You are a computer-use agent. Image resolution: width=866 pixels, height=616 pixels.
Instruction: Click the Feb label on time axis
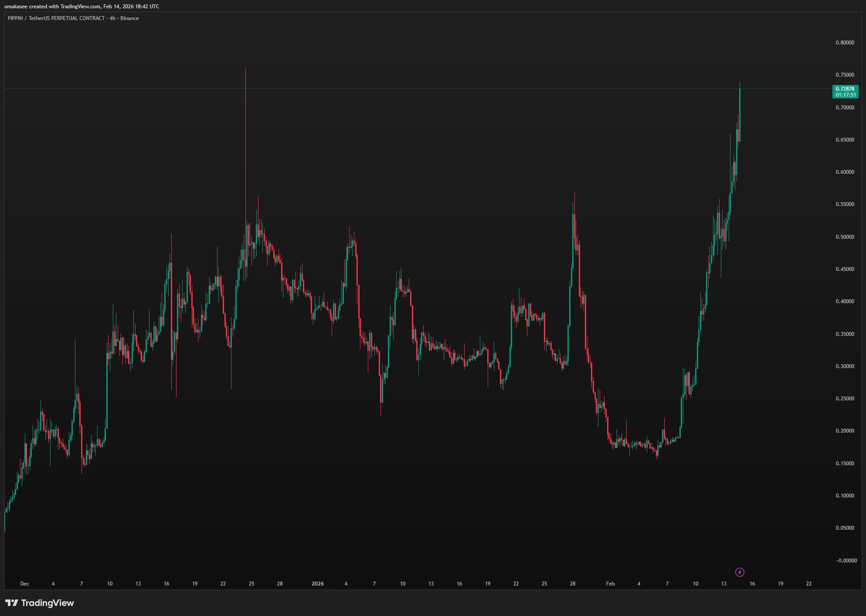tap(610, 584)
